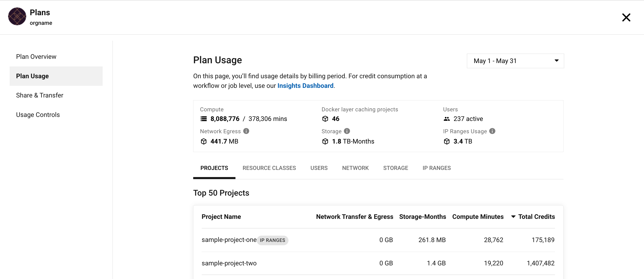This screenshot has height=279, width=644.
Task: Show info tooltip for Network Egress
Action: (246, 131)
